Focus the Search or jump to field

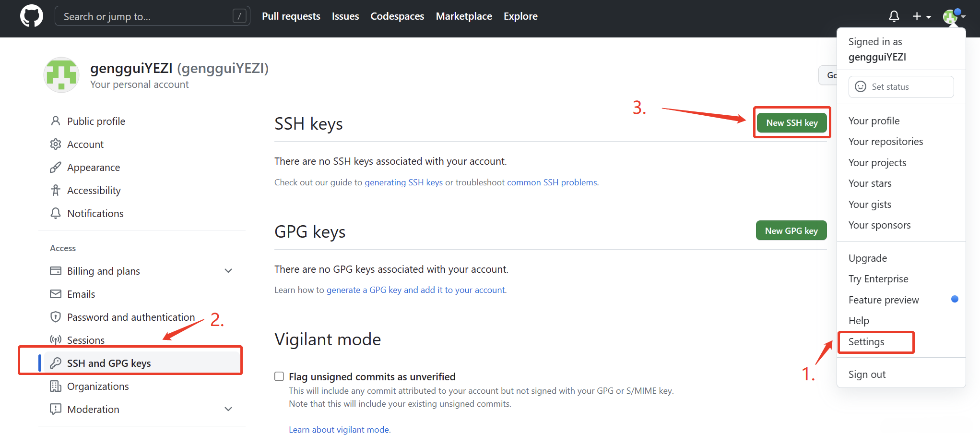tap(153, 16)
